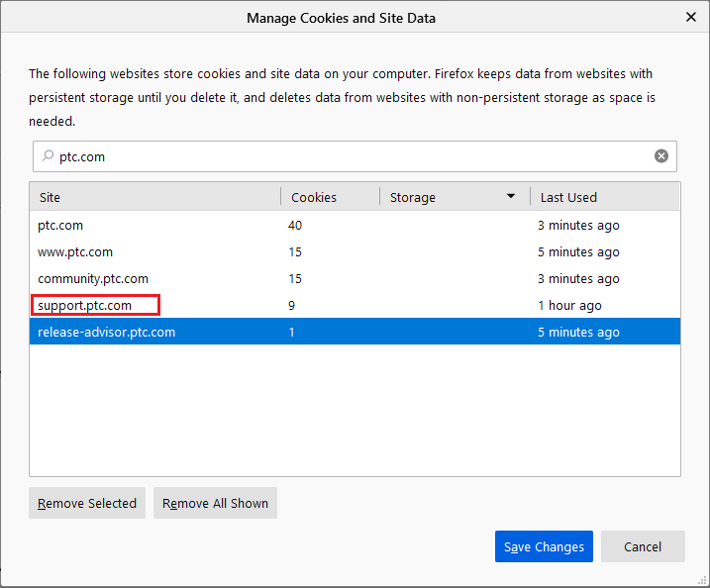Select the community.ptc.com row
Image resolution: width=710 pixels, height=588 pixels.
point(93,279)
